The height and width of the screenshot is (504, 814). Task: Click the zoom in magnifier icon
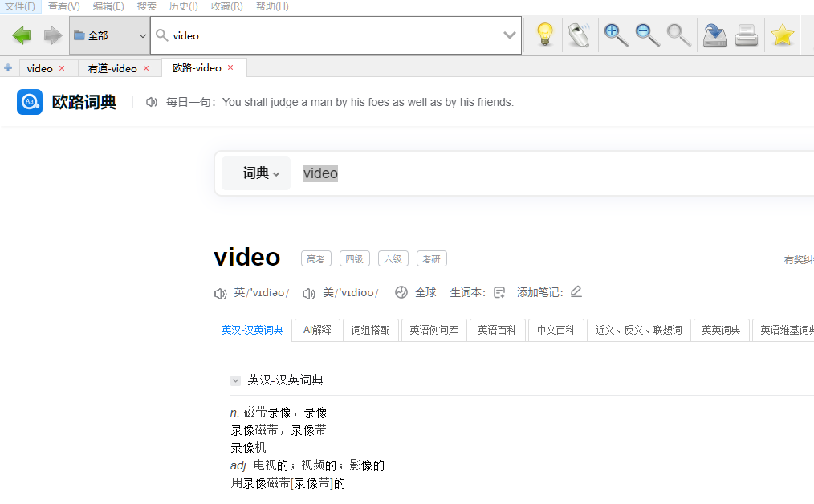pos(616,35)
